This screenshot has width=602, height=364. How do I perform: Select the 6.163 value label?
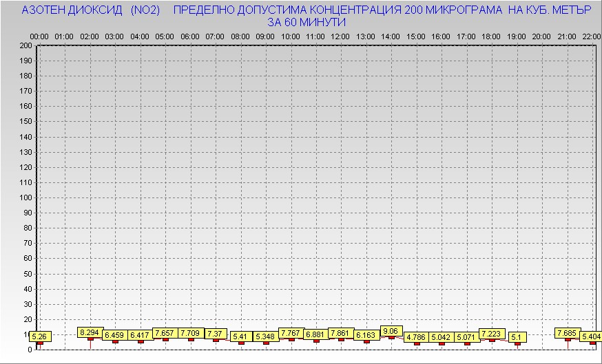click(366, 335)
